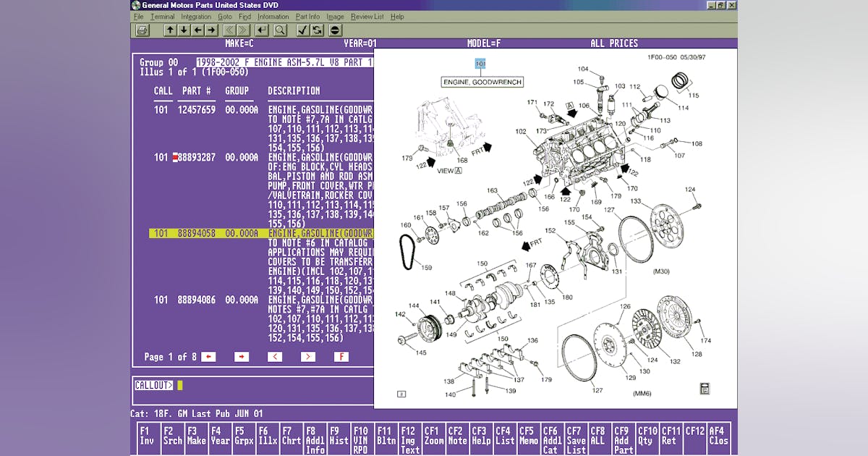
Task: Open the File menu
Action: click(138, 16)
